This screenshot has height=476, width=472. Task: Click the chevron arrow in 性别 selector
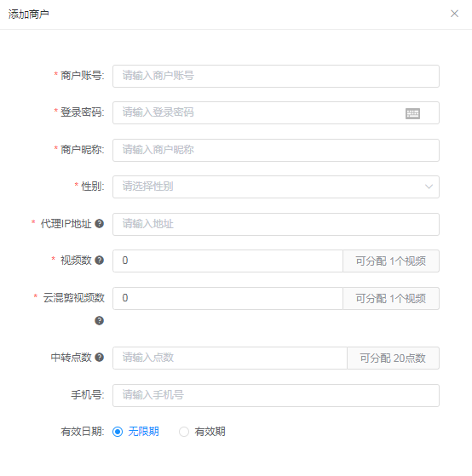[429, 186]
